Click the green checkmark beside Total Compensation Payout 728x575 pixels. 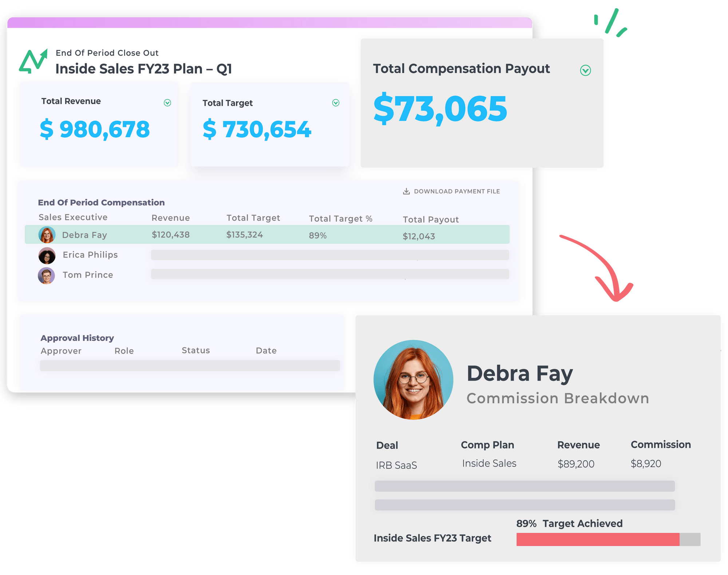point(585,70)
